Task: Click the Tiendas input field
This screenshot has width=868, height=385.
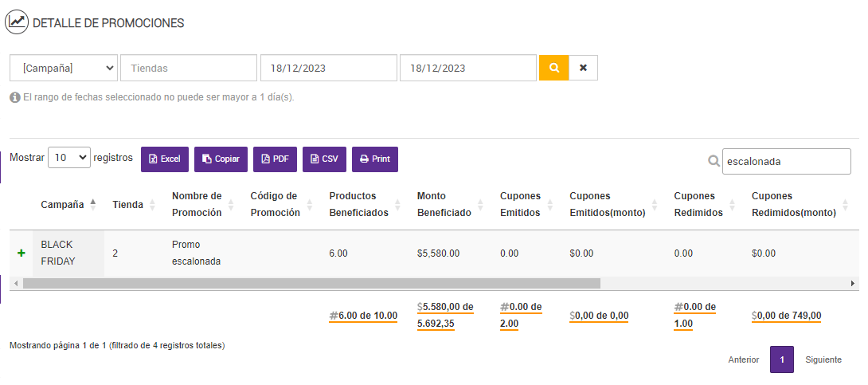Action: pyautogui.click(x=189, y=68)
